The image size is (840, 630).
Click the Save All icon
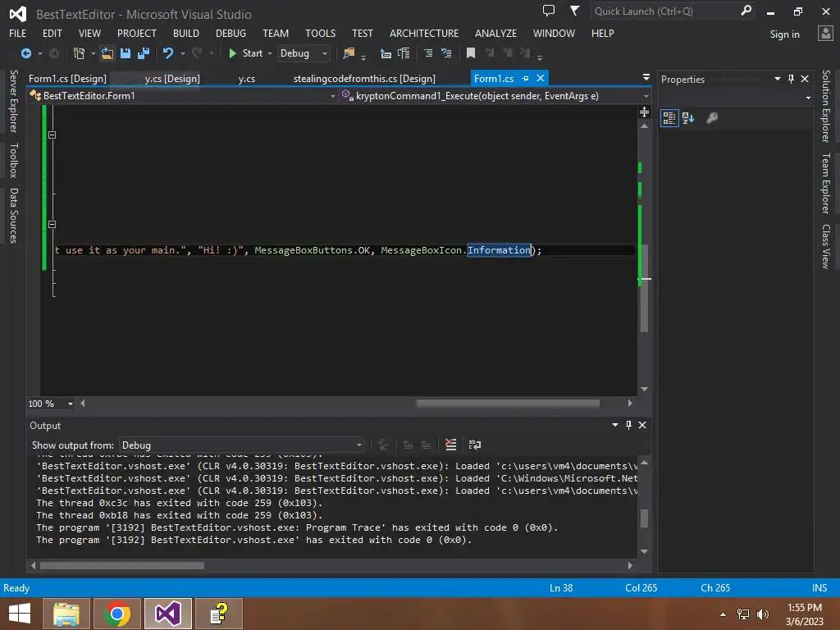coord(144,53)
